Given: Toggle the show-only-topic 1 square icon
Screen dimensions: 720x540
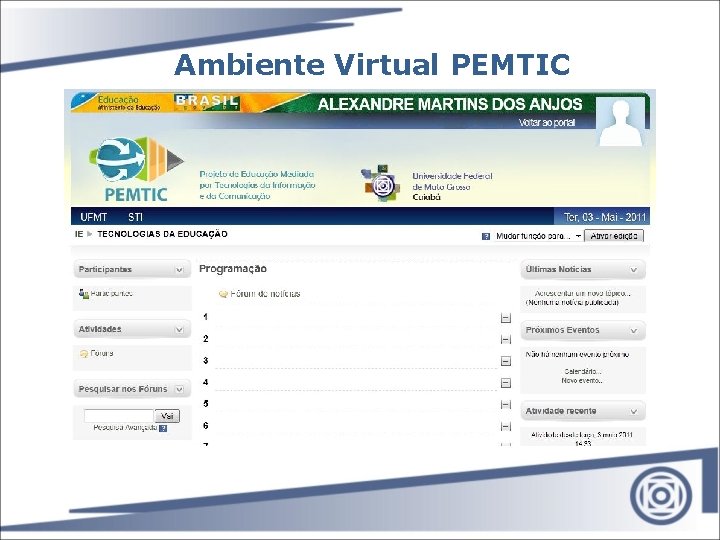Looking at the screenshot, I should tap(506, 318).
